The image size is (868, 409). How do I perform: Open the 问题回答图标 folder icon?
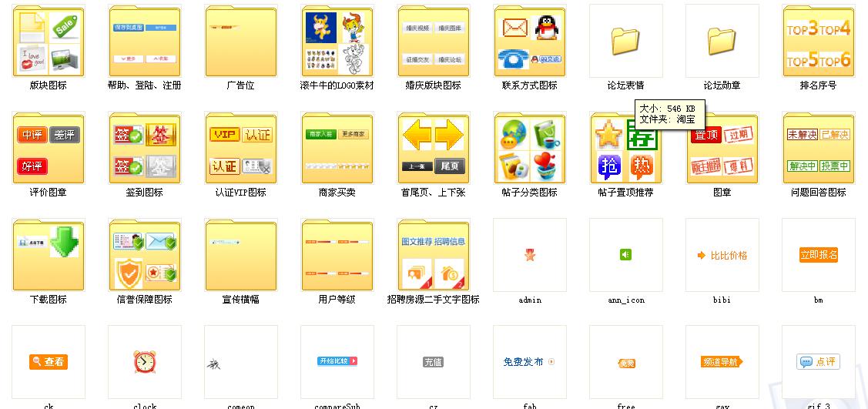point(819,148)
